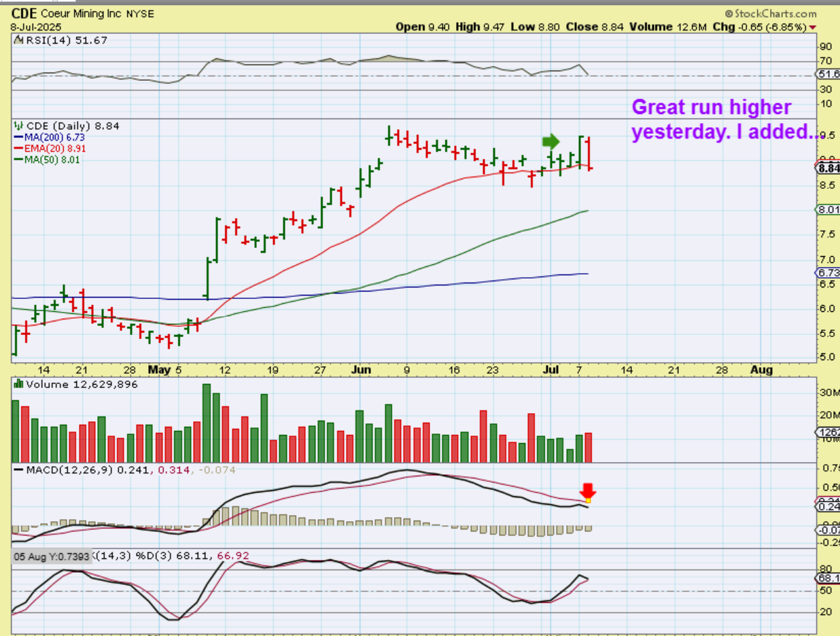The image size is (840, 636).
Task: Click the NYSE exchange label
Action: pyautogui.click(x=141, y=14)
